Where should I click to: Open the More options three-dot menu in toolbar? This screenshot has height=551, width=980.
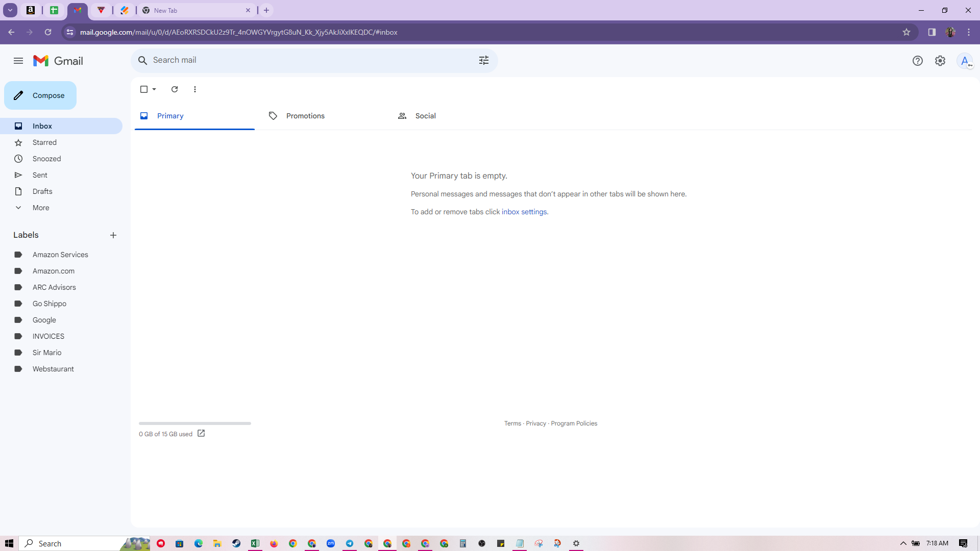click(x=195, y=89)
